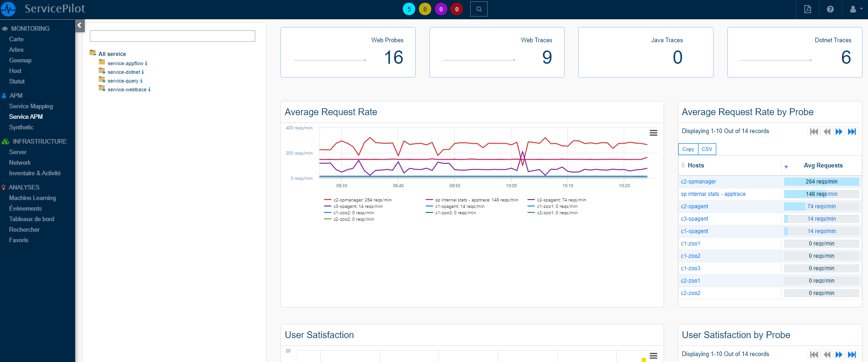Click the CSV export button

click(707, 149)
